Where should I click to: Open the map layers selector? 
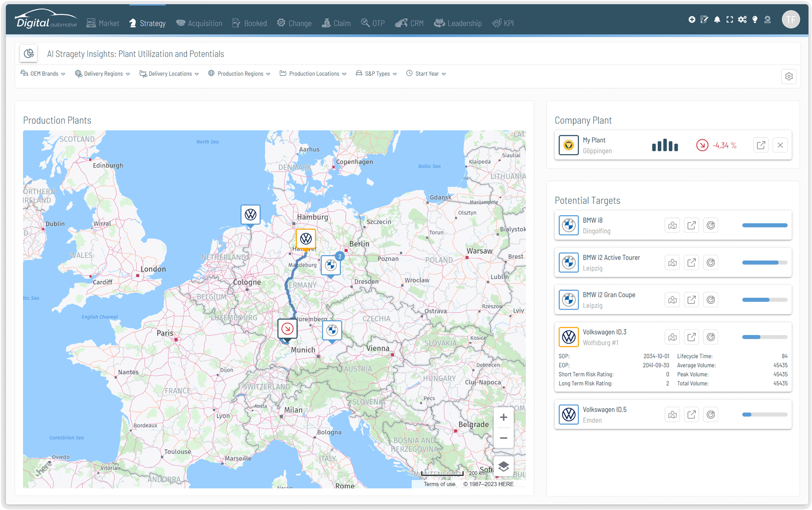point(503,466)
